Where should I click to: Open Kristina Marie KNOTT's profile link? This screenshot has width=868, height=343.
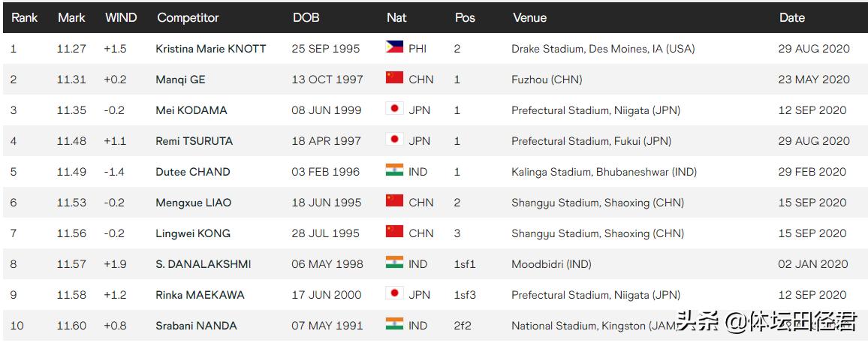[x=210, y=49]
